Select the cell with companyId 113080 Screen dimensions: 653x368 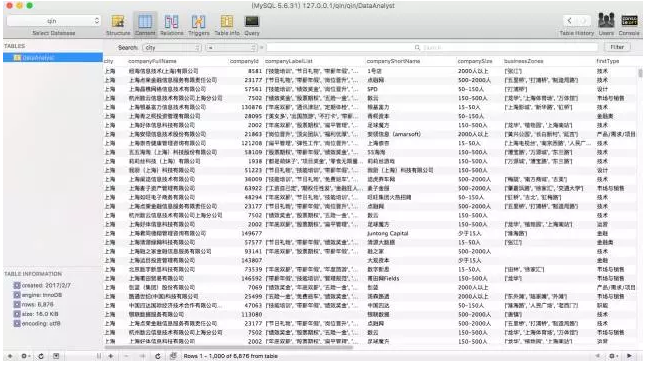pyautogui.click(x=246, y=315)
